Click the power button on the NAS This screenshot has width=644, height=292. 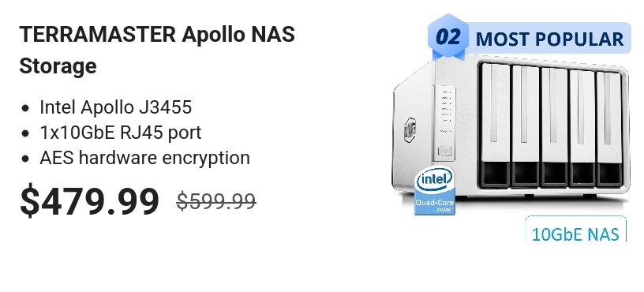445,152
